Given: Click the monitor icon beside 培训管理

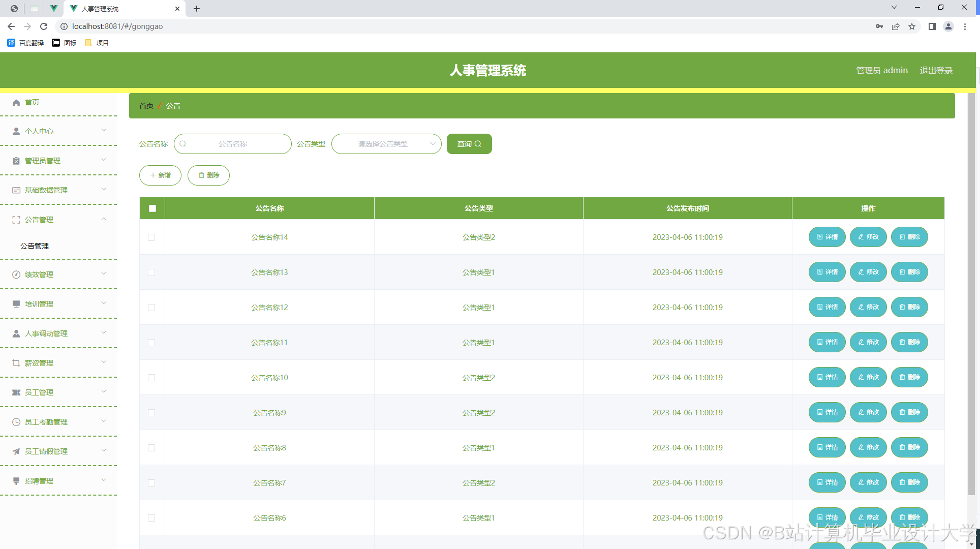Looking at the screenshot, I should click(16, 304).
